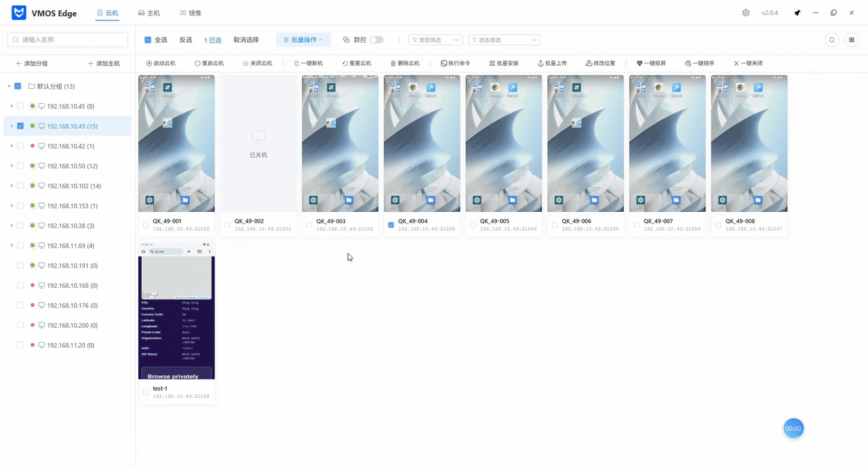Expand the 192.168.10.50 host tree node
Screen dimensions: 868x467
[12, 166]
